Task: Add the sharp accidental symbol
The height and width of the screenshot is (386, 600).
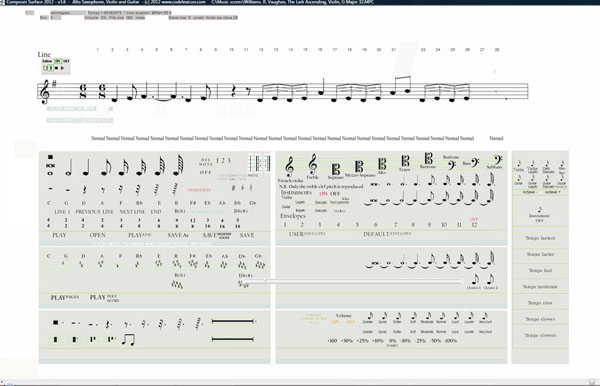Action: click(x=233, y=188)
